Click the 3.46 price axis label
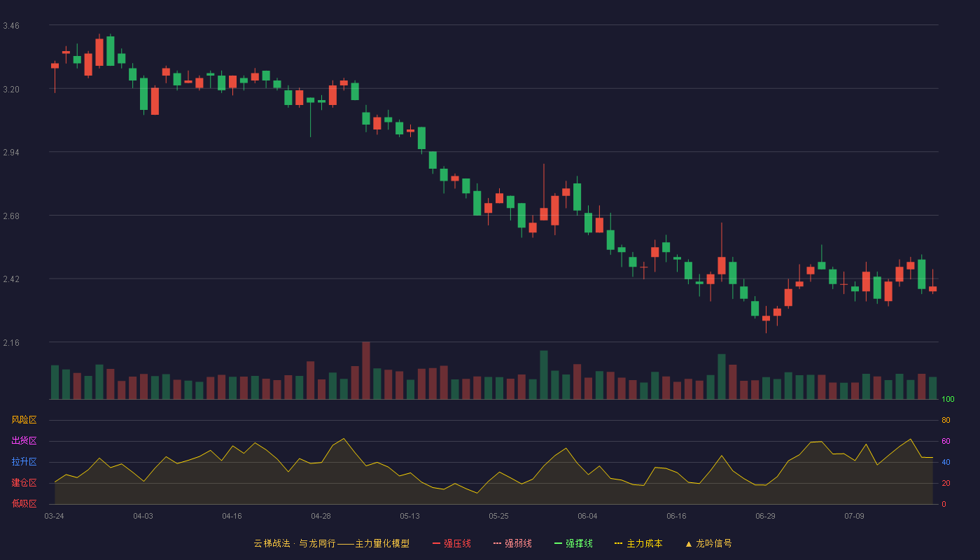 click(x=11, y=26)
